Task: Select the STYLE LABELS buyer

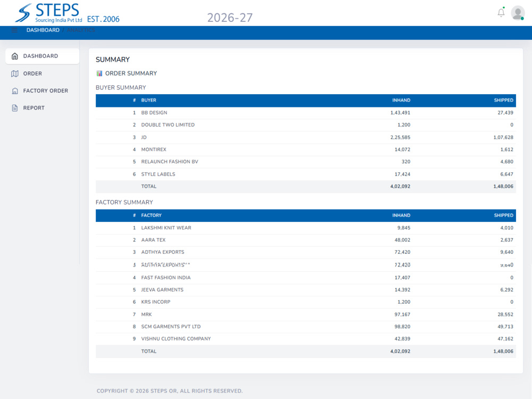Action: 306,174
